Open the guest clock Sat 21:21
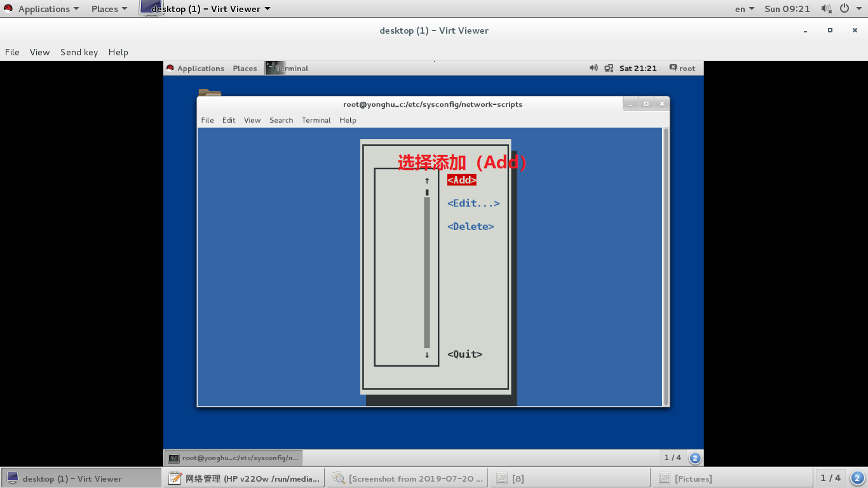This screenshot has width=868, height=488. tap(638, 68)
